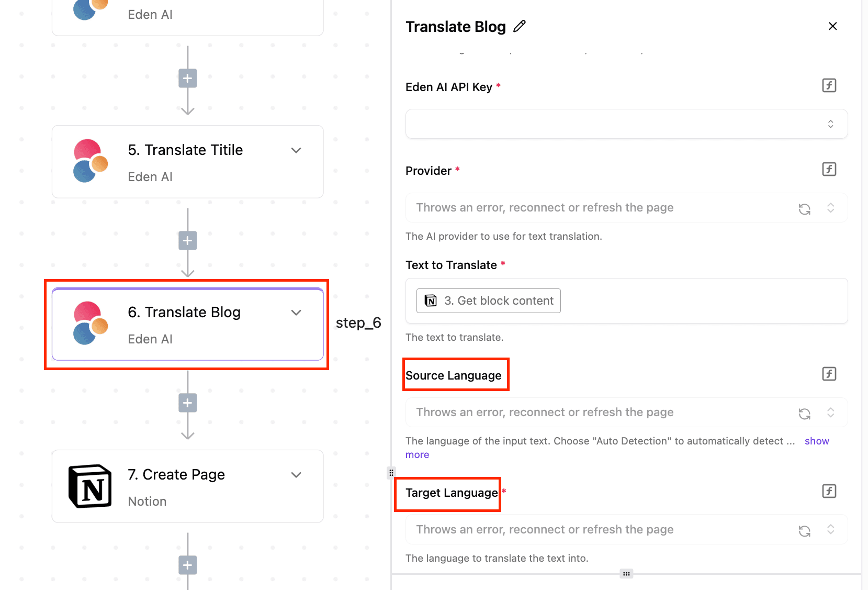The image size is (868, 590).
Task: Toggle dynamic value for Target Language
Action: [x=829, y=491]
